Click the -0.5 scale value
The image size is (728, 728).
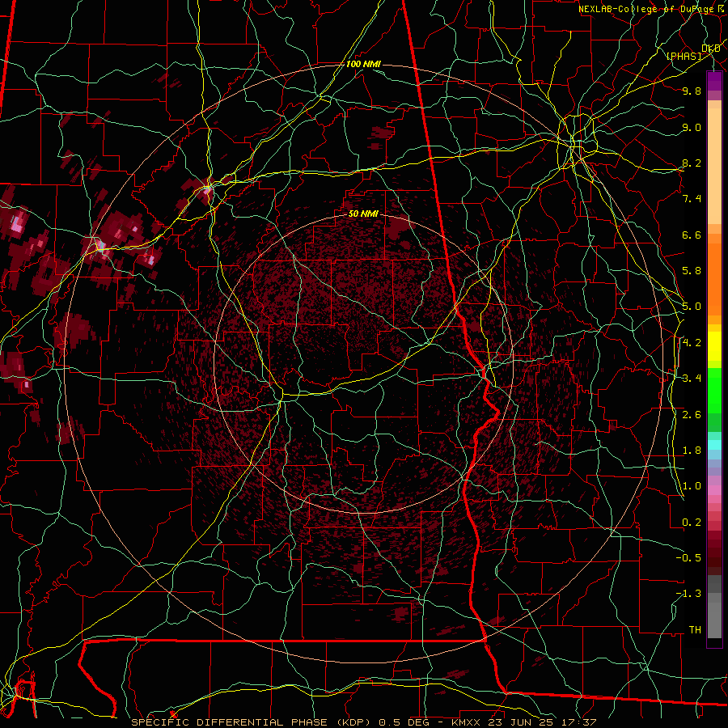click(x=688, y=558)
